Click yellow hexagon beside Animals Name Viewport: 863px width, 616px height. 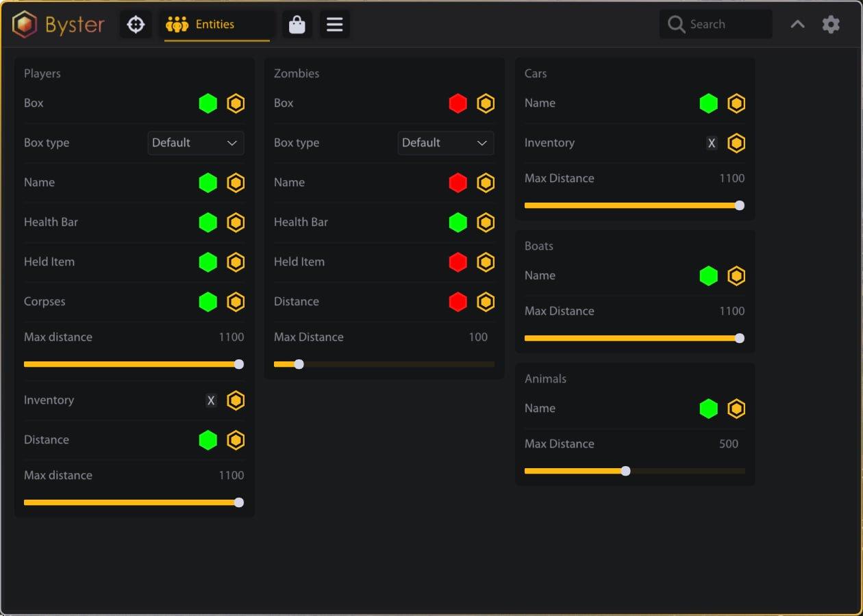point(736,409)
